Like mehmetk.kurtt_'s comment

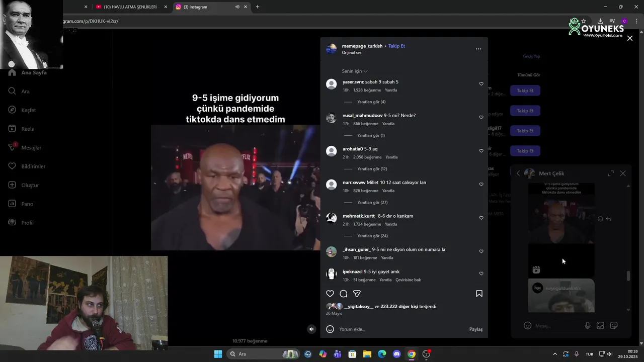pos(481,218)
